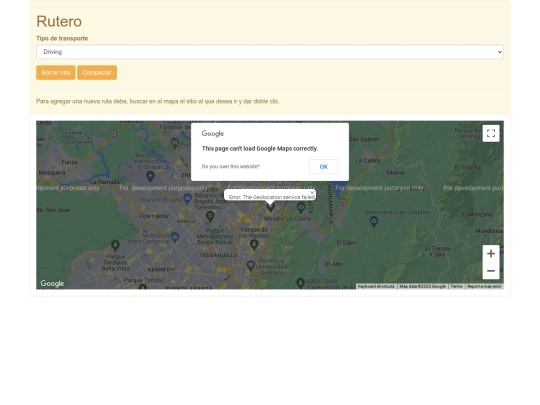Click the 'Mosquera' map label
This screenshot has height=405, width=540.
tap(52, 173)
